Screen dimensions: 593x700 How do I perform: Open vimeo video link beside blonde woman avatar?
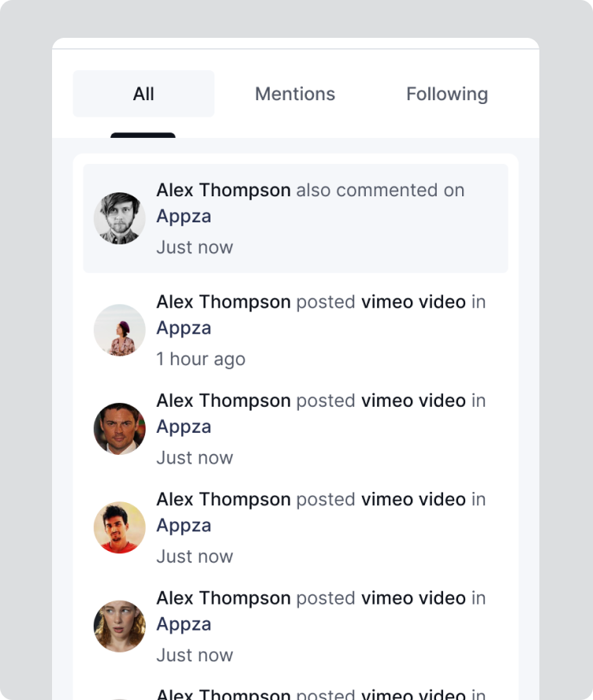pos(413,598)
